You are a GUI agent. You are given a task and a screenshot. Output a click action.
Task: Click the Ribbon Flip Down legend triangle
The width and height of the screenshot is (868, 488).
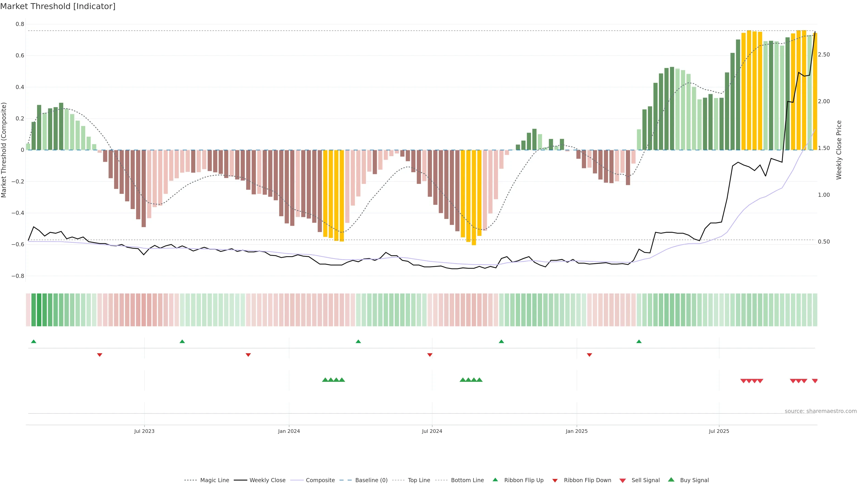point(555,481)
